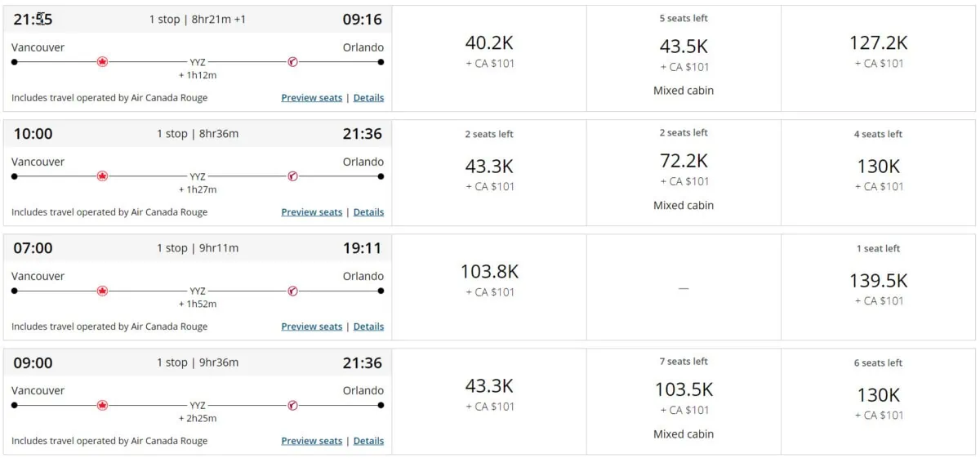Click Air Canada Rouge icon on 09:00 flight
Viewport: 980px width, 458px height.
(x=292, y=404)
